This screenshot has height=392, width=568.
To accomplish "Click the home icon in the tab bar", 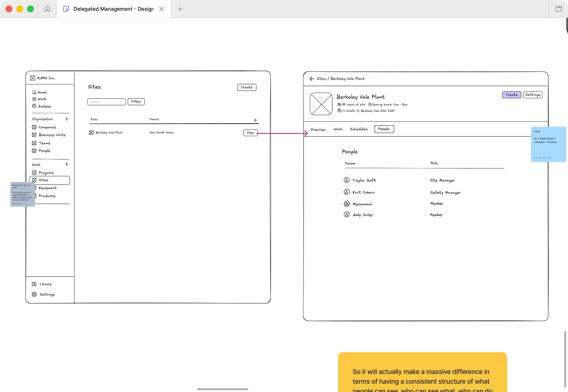I will tap(47, 9).
